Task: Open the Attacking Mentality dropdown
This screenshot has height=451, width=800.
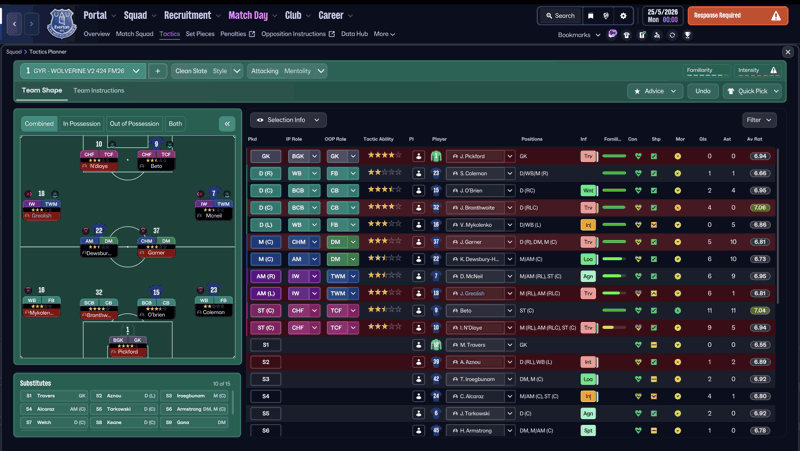Action: [x=287, y=71]
